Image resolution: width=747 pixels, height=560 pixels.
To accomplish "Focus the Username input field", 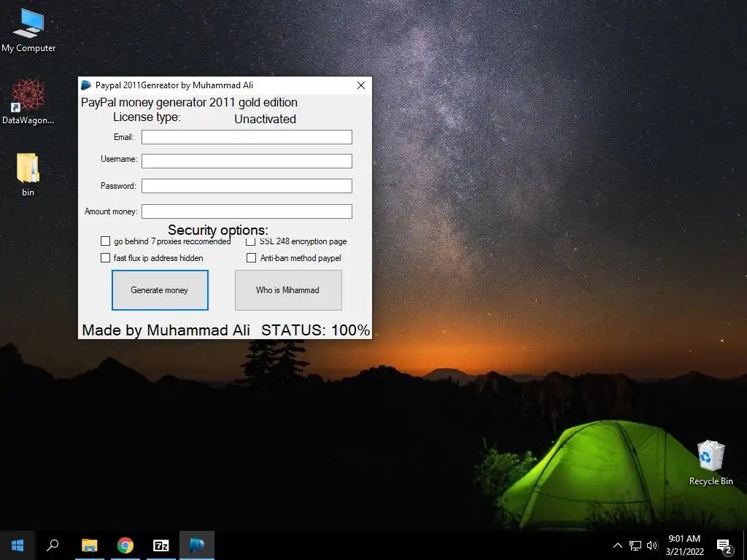I will pyautogui.click(x=247, y=161).
